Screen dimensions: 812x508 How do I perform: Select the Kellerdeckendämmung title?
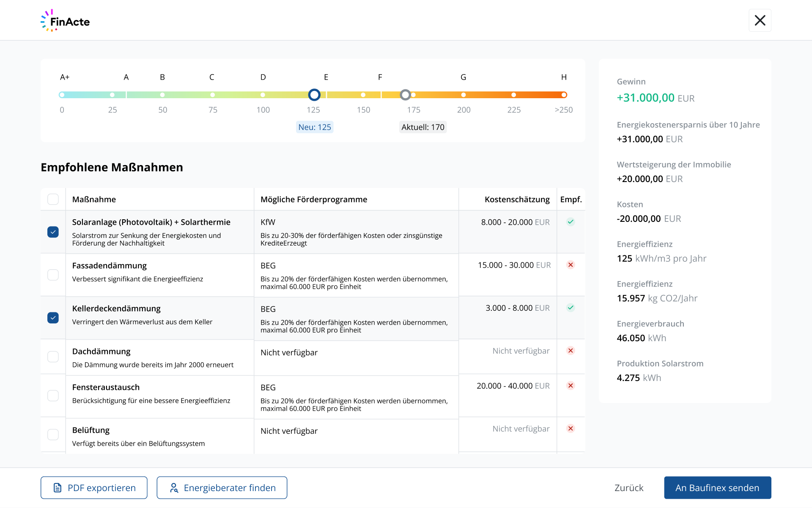click(116, 309)
